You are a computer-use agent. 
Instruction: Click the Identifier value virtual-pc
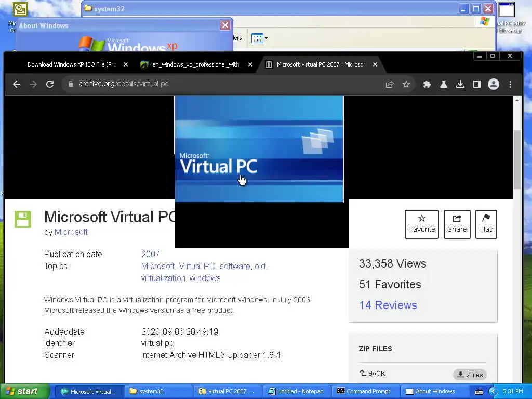[157, 343]
